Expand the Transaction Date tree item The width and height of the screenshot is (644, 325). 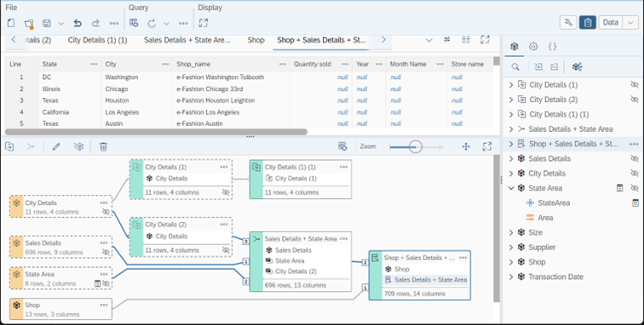(511, 277)
